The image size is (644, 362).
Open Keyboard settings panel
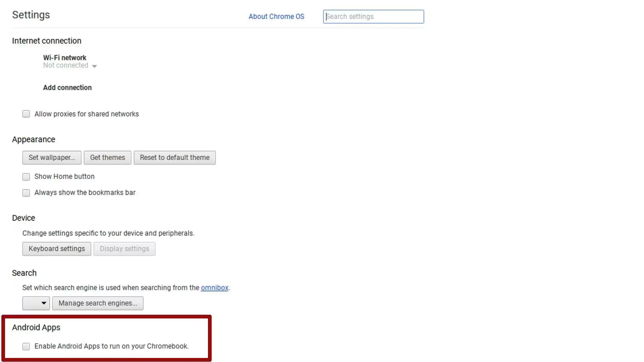57,248
